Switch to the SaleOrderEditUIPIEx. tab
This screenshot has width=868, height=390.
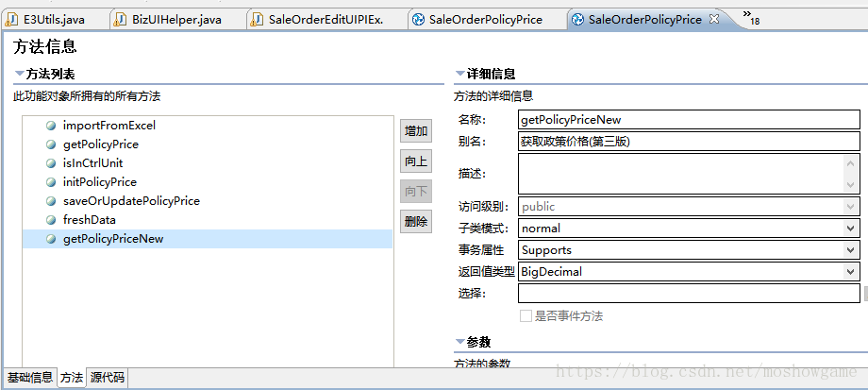pyautogui.click(x=326, y=20)
